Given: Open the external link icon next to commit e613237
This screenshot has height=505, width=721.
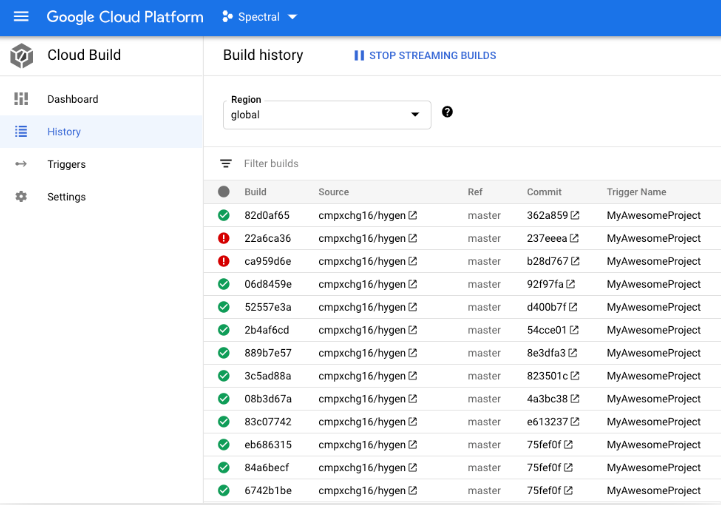Looking at the screenshot, I should click(575, 421).
